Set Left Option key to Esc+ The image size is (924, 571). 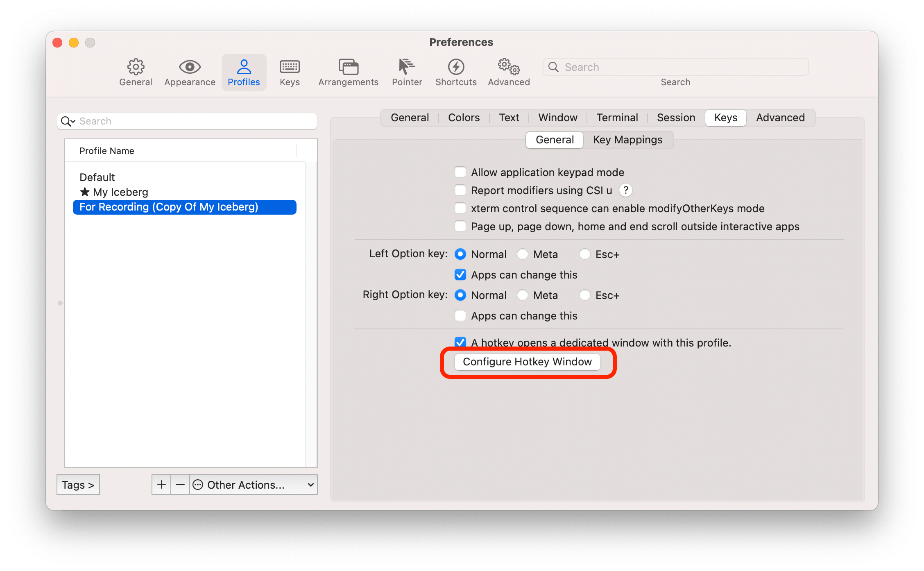pos(585,254)
